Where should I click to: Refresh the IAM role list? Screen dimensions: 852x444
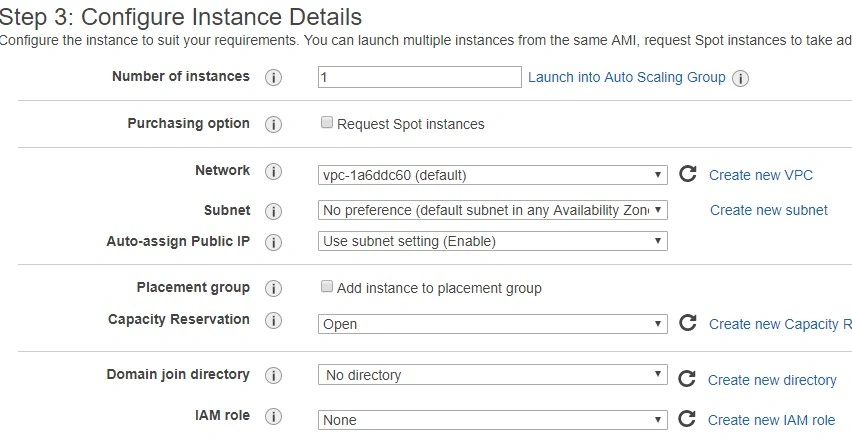[687, 419]
